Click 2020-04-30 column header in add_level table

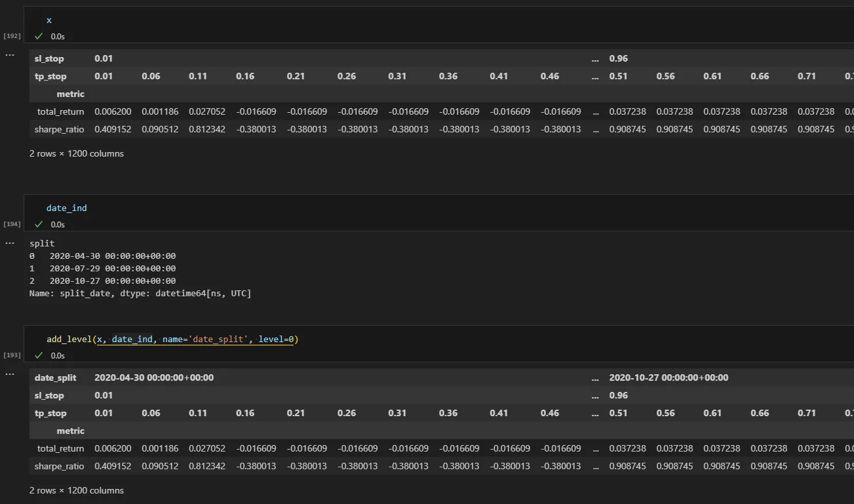coord(154,378)
